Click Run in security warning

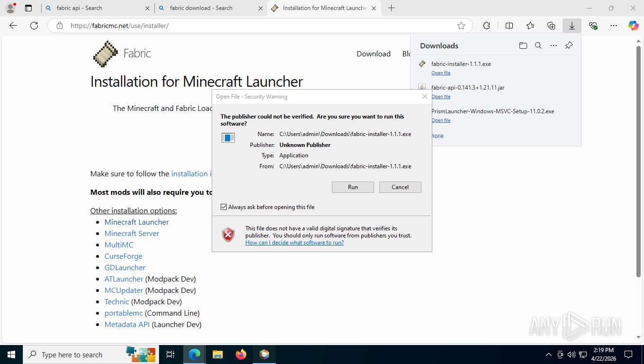353,187
